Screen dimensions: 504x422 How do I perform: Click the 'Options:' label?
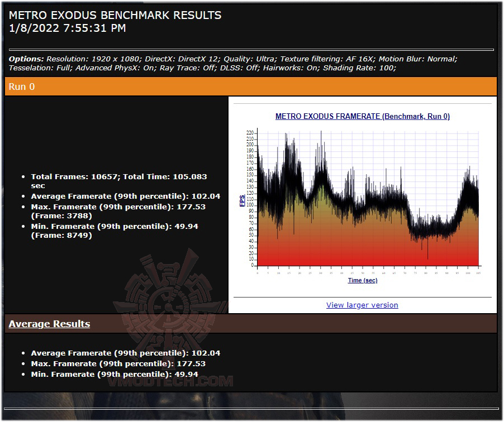tap(26, 59)
